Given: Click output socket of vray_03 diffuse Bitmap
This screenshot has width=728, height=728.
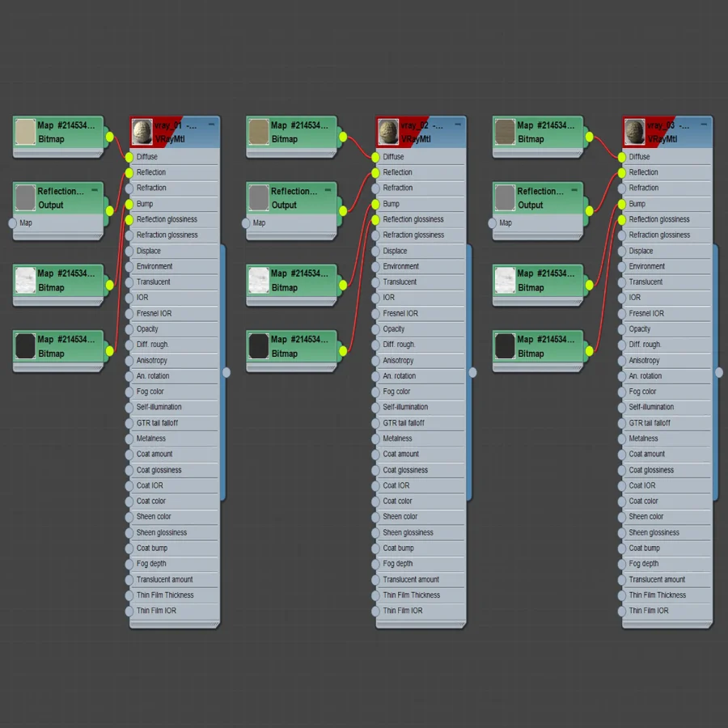Looking at the screenshot, I should point(589,137).
